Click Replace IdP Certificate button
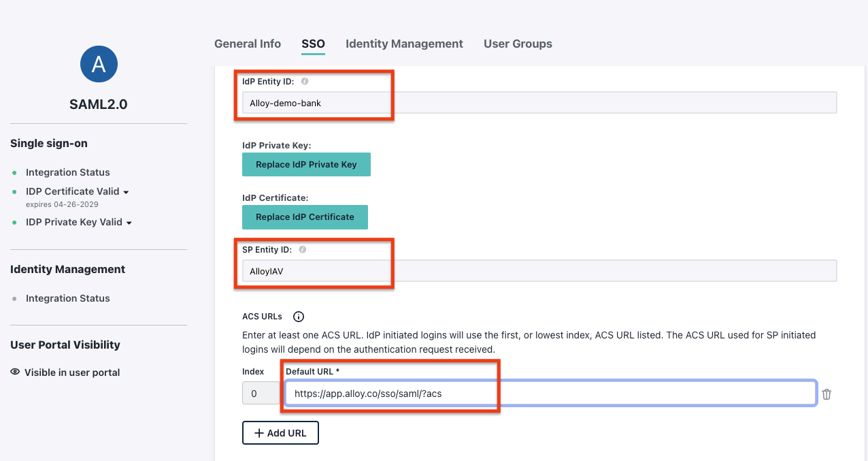 coord(305,217)
